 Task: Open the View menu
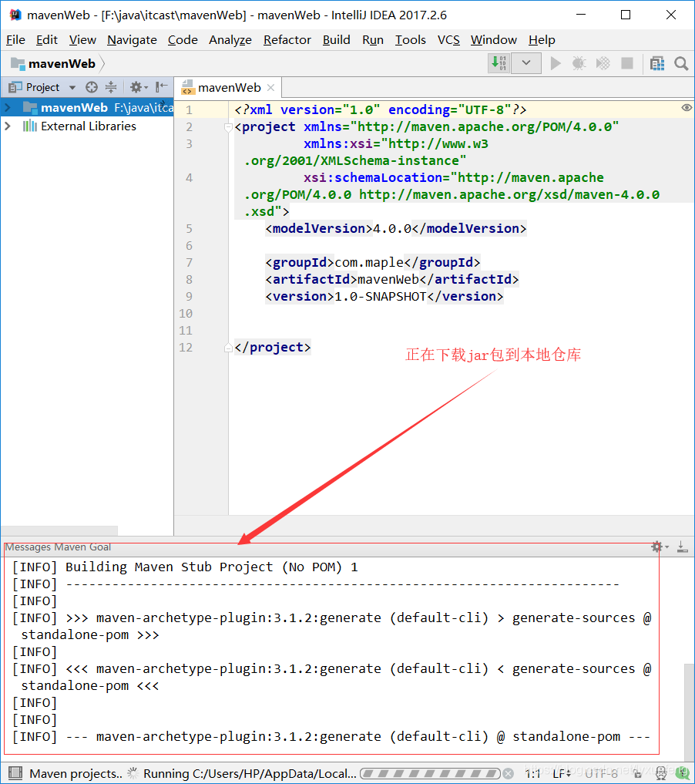pyautogui.click(x=82, y=40)
